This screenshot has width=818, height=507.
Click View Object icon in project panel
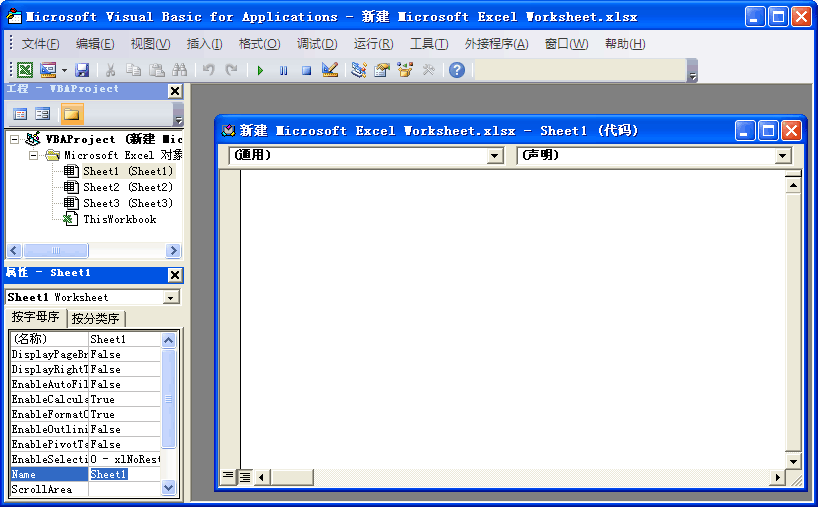point(42,114)
